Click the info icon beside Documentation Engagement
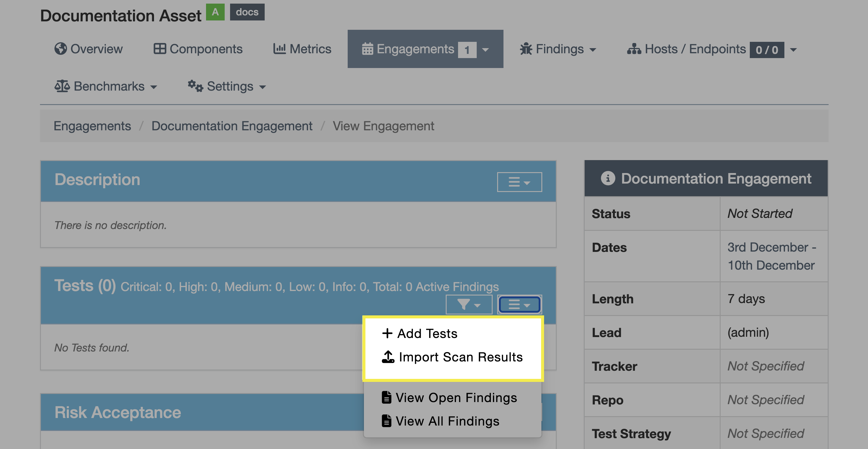The image size is (868, 449). pos(608,178)
